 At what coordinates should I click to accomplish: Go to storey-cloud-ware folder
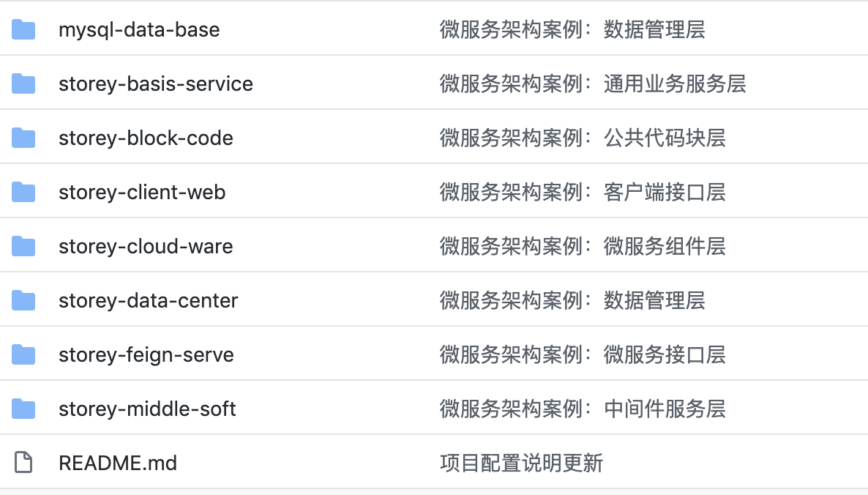click(146, 246)
